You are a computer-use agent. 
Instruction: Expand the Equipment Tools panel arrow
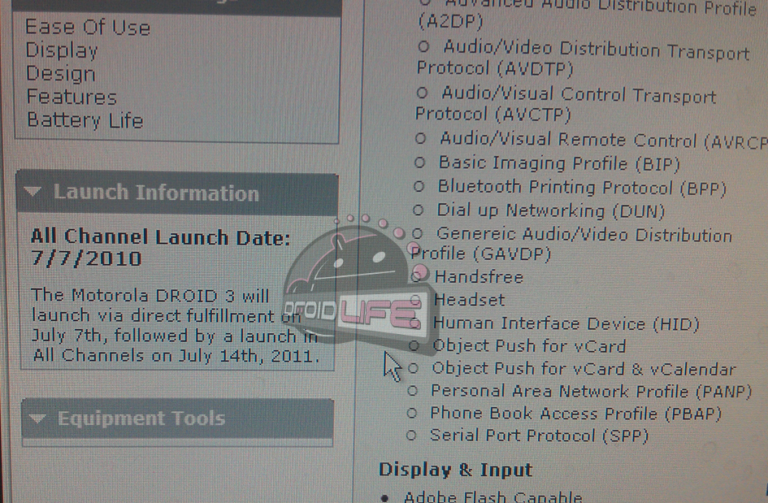(38, 418)
